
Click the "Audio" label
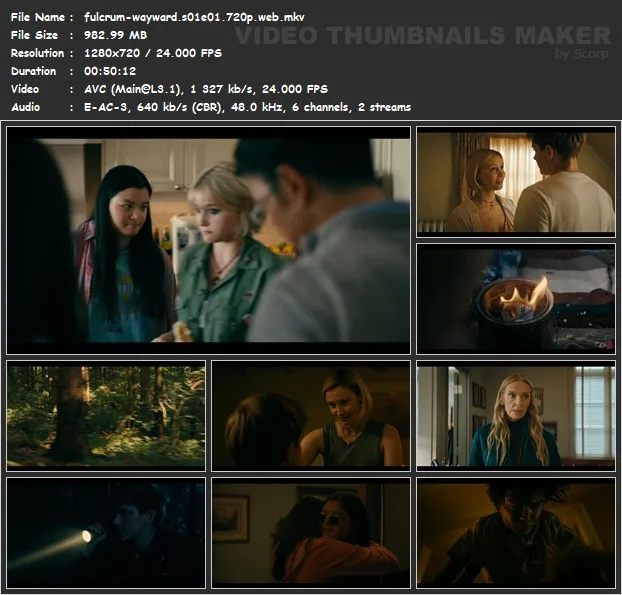(27, 107)
